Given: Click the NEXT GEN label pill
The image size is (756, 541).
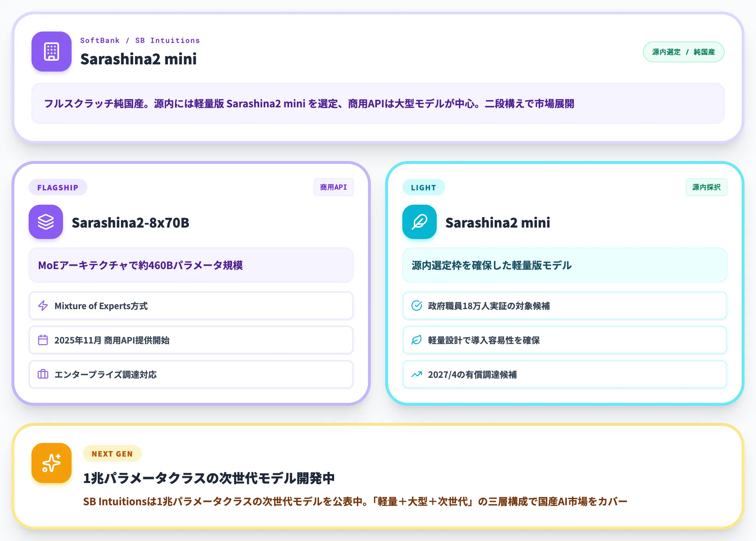Looking at the screenshot, I should pyautogui.click(x=112, y=454).
